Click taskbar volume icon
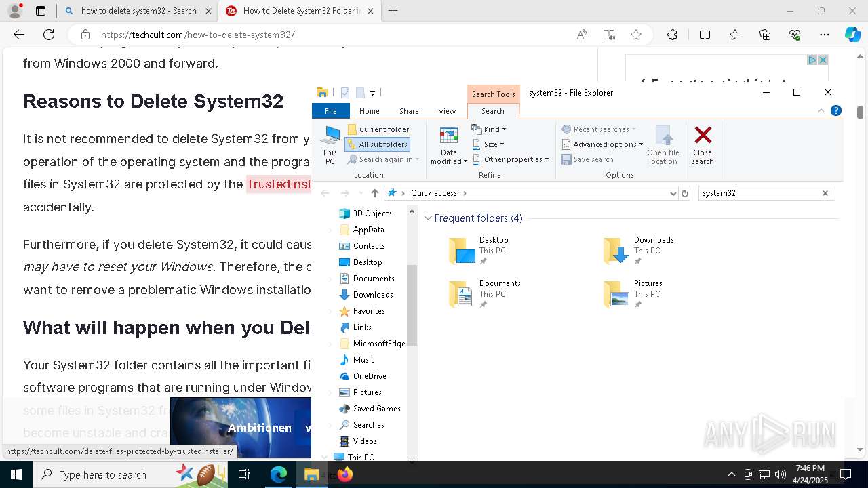The height and width of the screenshot is (488, 868). (x=781, y=474)
